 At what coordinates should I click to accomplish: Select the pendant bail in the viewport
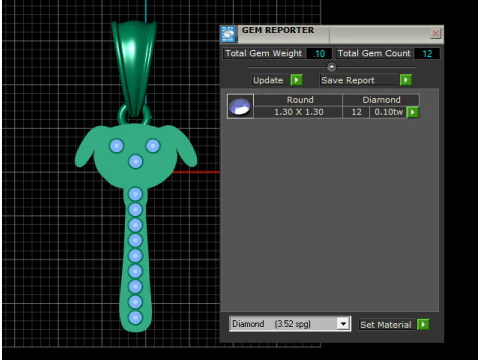point(134,67)
